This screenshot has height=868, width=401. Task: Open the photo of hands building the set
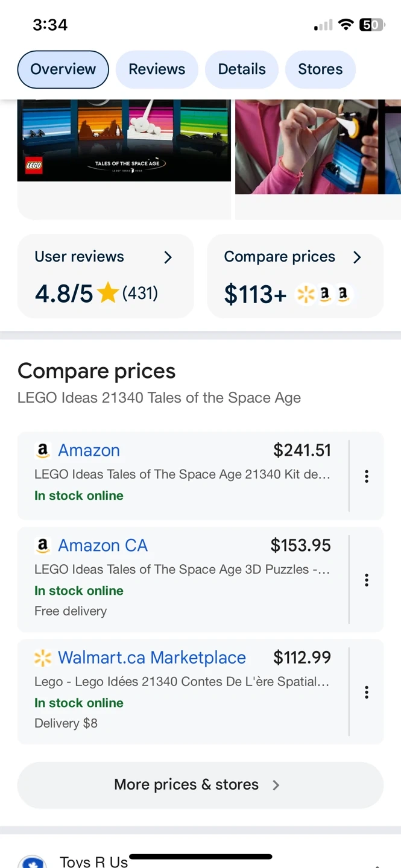click(x=318, y=146)
